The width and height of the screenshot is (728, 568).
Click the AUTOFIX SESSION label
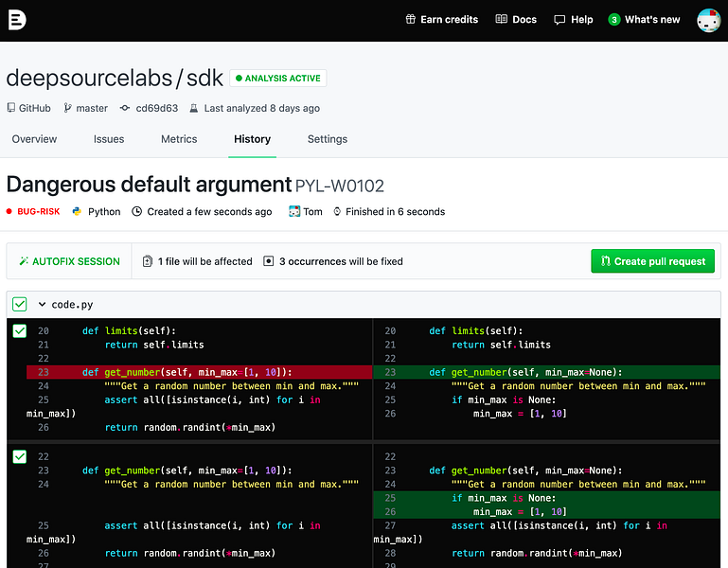tap(76, 261)
